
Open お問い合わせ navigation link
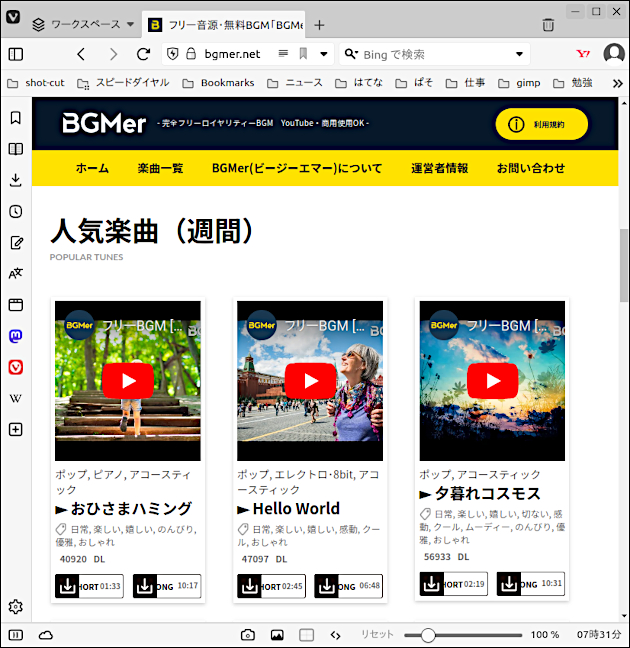(x=531, y=168)
